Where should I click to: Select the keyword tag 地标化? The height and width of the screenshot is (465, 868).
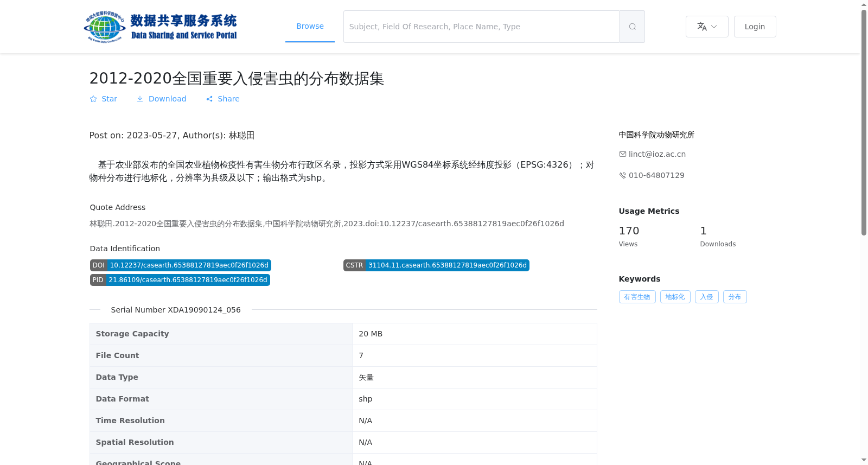coord(675,297)
